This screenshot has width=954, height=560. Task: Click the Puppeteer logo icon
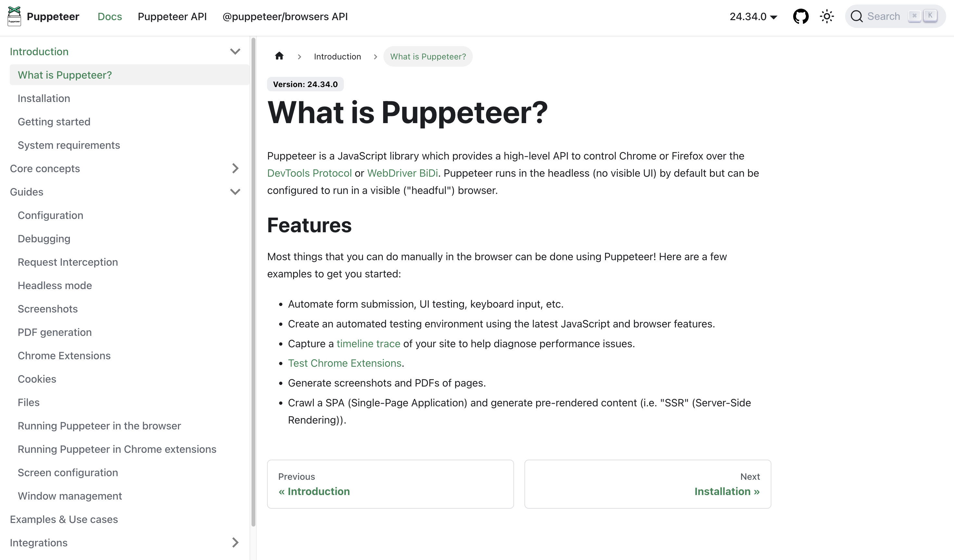click(x=14, y=16)
